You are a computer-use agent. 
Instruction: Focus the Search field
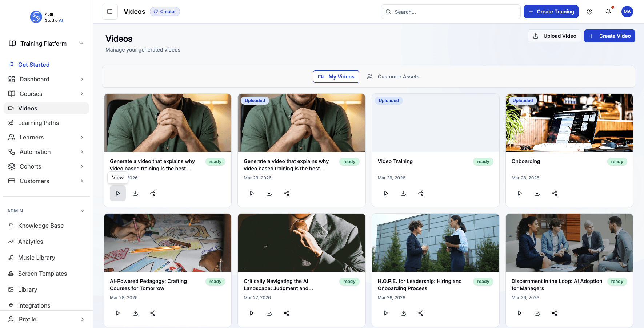click(x=451, y=12)
